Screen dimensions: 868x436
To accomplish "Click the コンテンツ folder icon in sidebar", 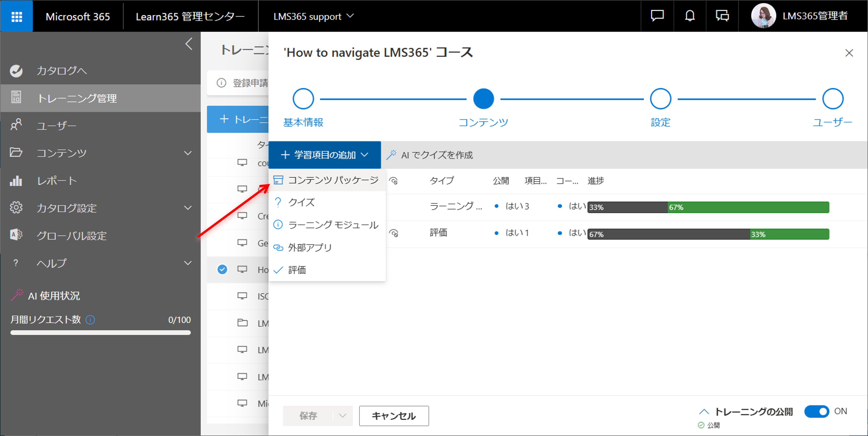I will pyautogui.click(x=16, y=153).
